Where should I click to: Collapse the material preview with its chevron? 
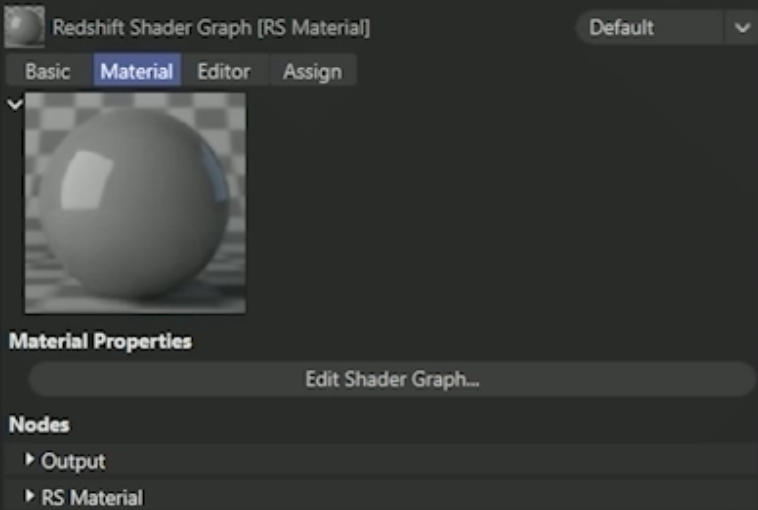pyautogui.click(x=15, y=104)
